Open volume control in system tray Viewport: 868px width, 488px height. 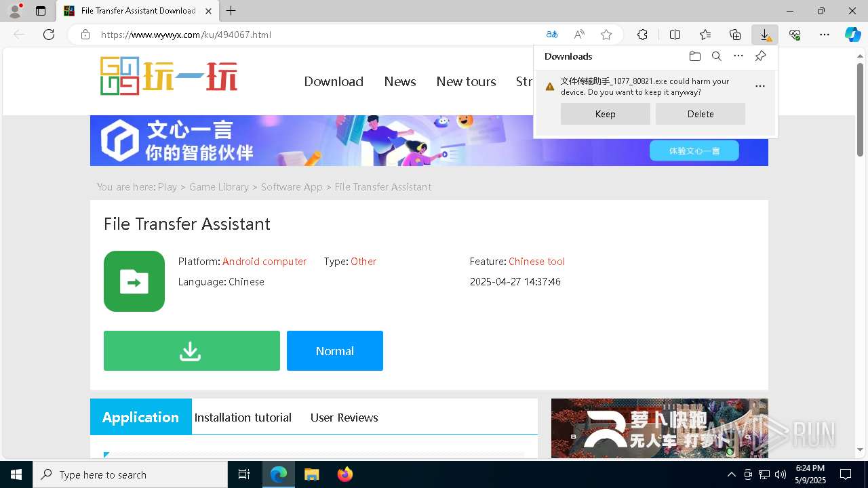780,474
